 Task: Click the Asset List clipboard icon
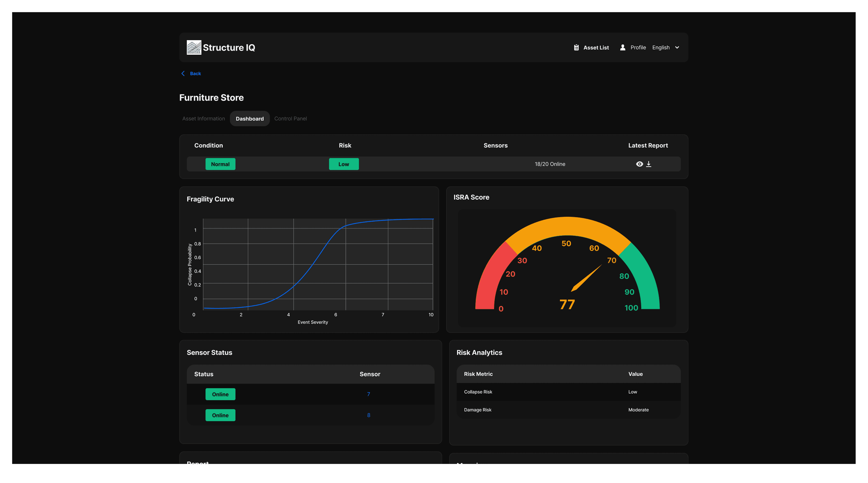[x=576, y=48]
